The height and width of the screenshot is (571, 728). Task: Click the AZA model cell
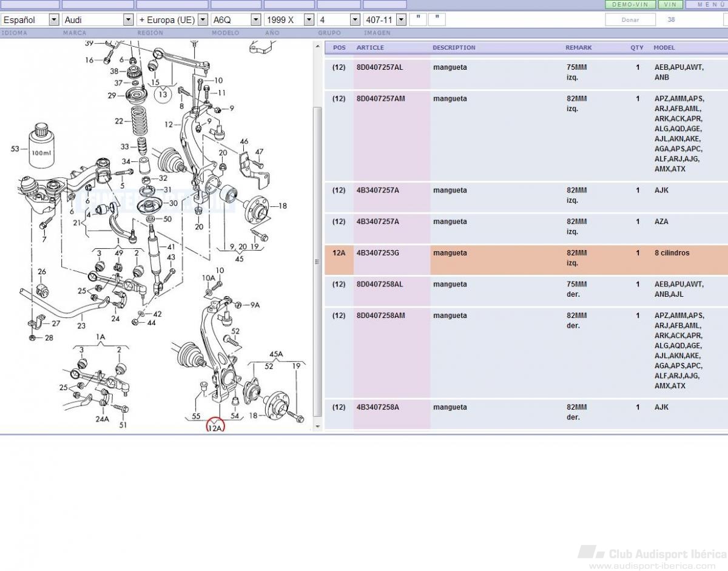661,222
